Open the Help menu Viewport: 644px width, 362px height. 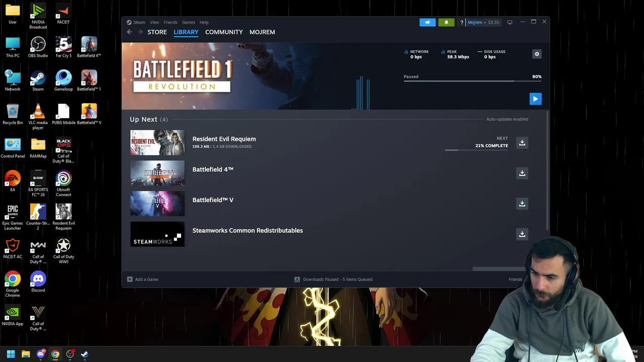(x=204, y=22)
